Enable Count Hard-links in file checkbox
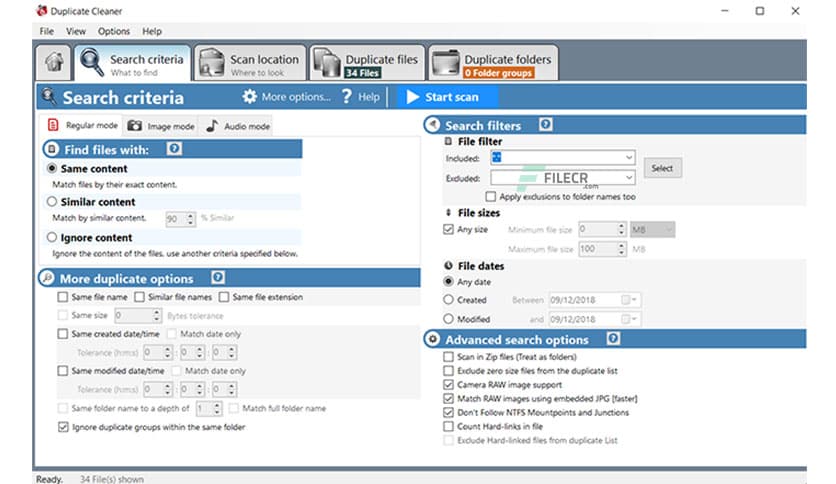 point(448,426)
